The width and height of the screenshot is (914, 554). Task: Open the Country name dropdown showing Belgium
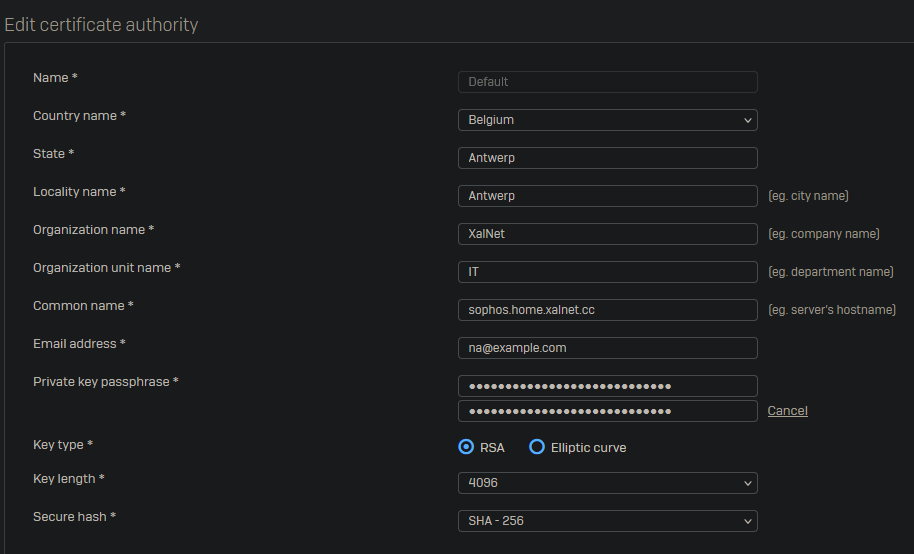coord(607,120)
